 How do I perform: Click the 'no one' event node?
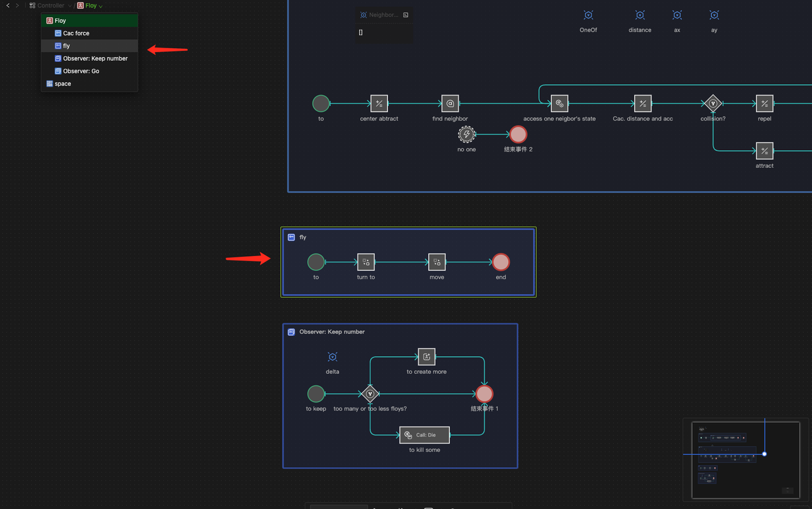point(466,134)
